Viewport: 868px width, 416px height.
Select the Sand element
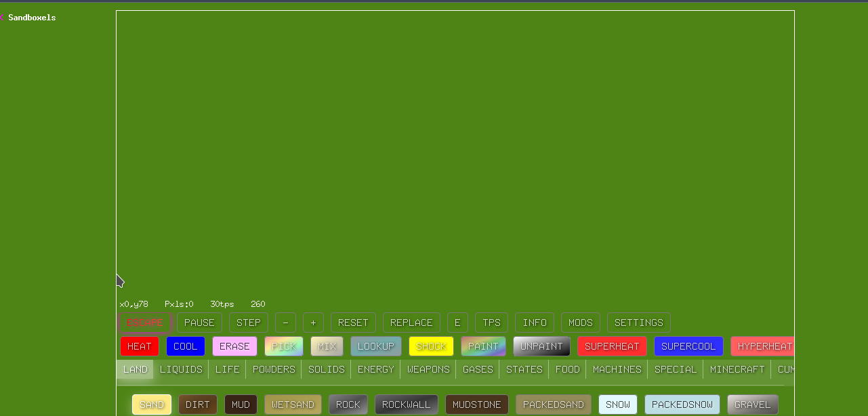(x=152, y=404)
